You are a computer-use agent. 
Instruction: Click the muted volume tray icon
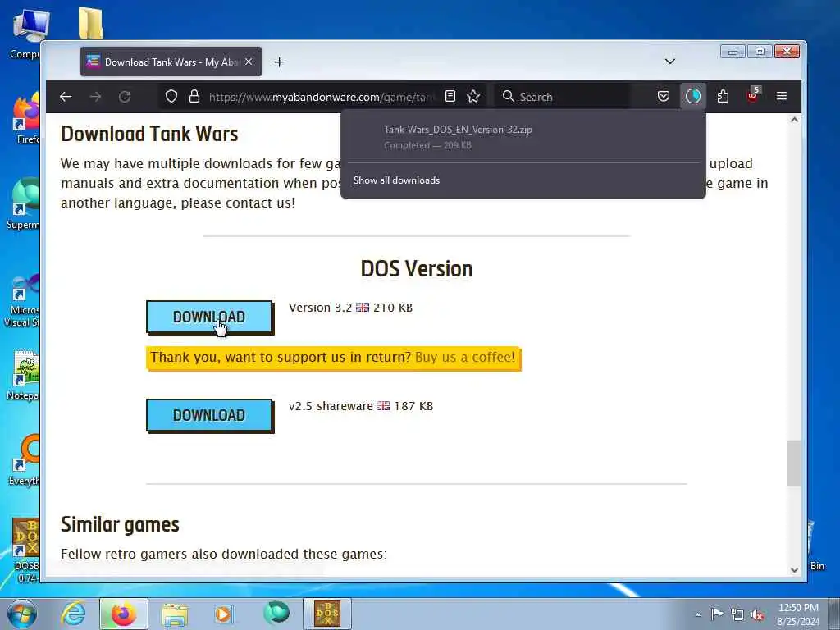757,614
